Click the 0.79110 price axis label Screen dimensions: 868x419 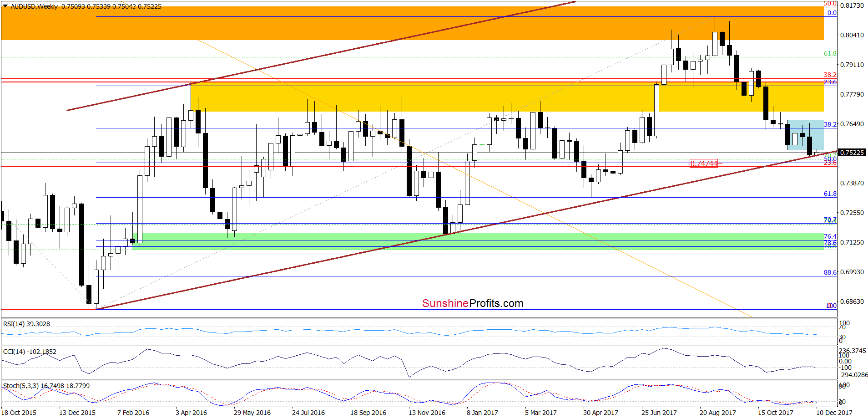click(x=852, y=65)
